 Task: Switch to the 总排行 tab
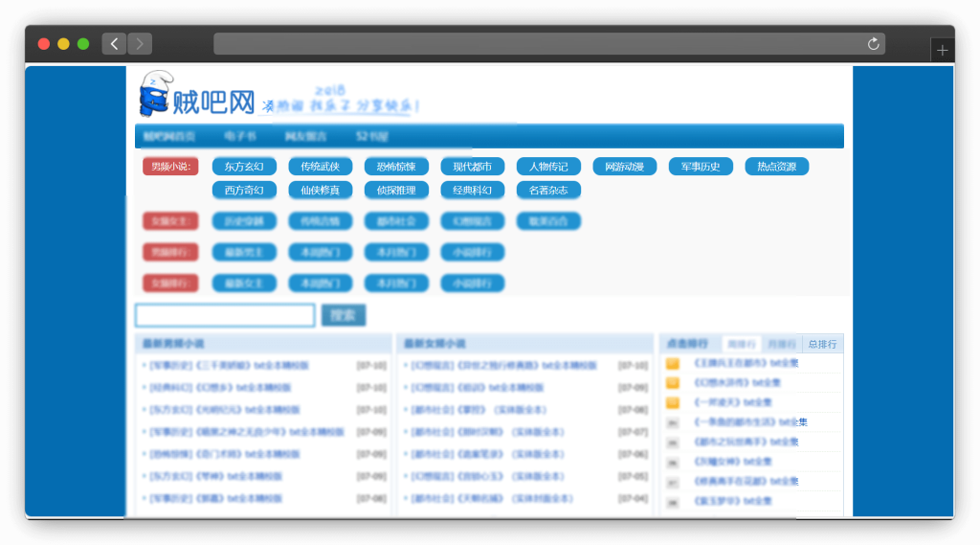822,344
